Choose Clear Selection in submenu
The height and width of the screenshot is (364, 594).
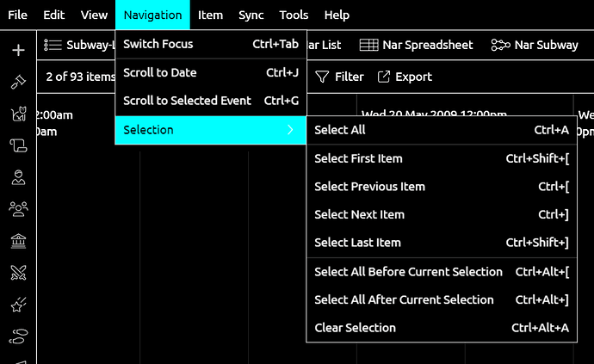pyautogui.click(x=355, y=328)
